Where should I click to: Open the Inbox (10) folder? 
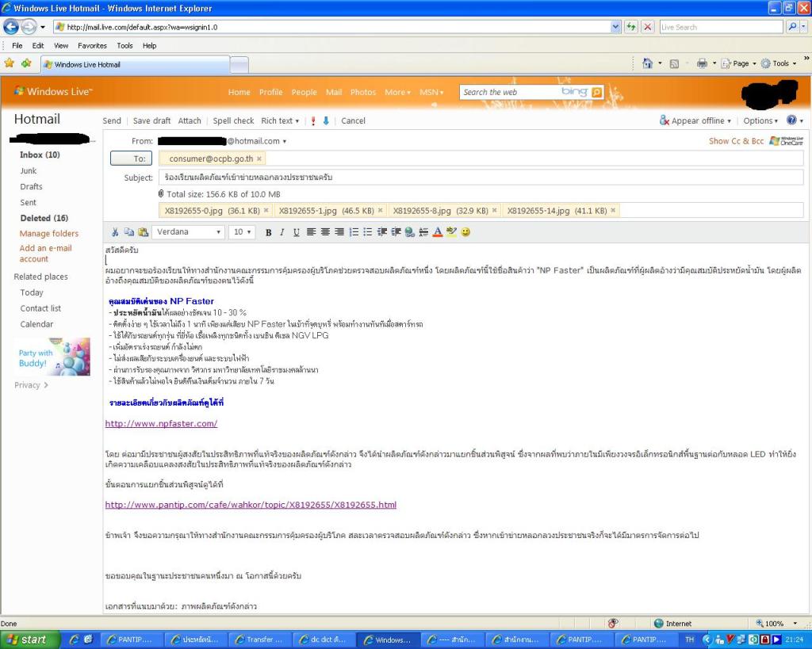coord(40,155)
